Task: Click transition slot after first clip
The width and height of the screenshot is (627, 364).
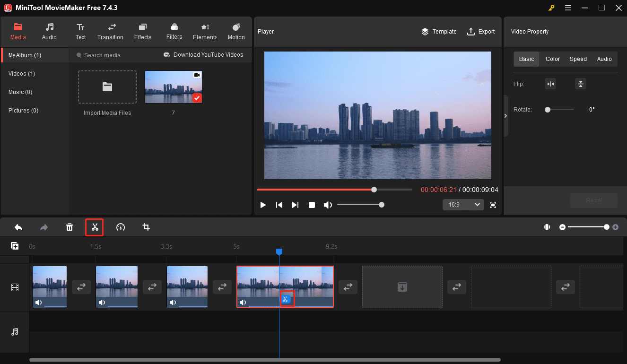Action: click(81, 287)
